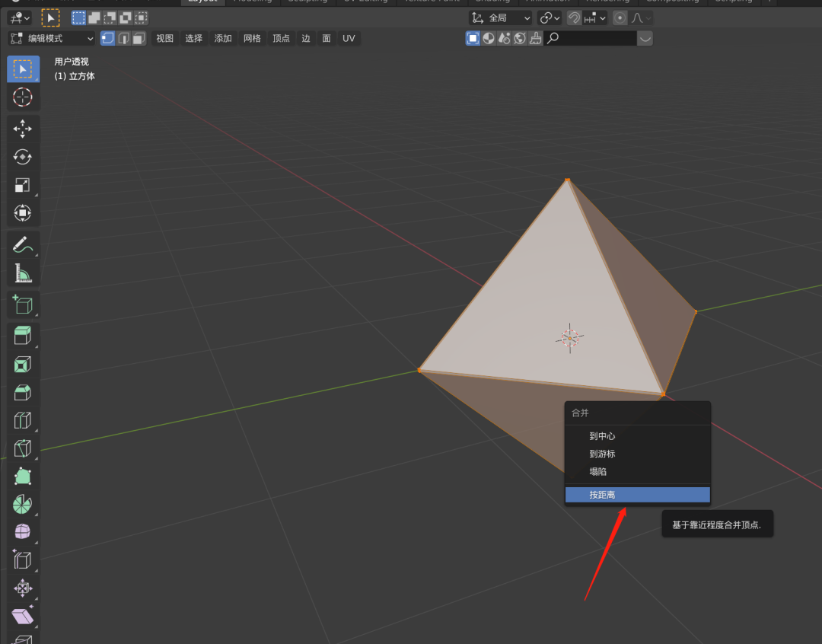Activate the Annotate pencil tool
The width and height of the screenshot is (822, 644).
coord(23,244)
